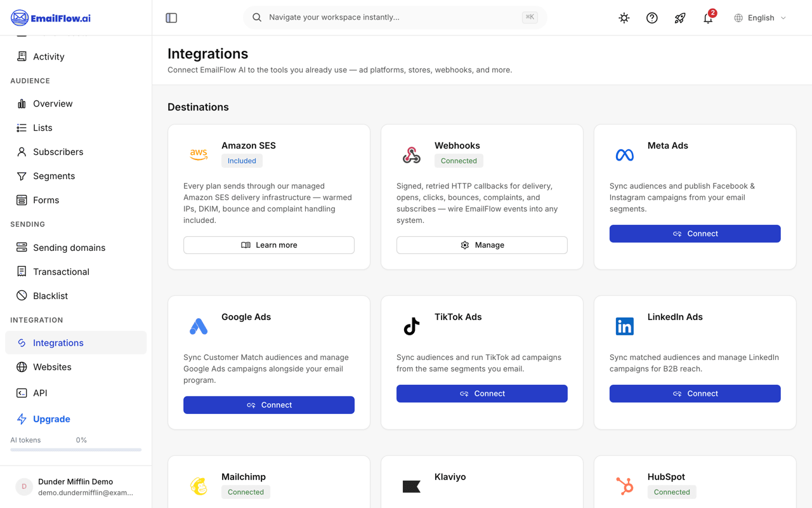The width and height of the screenshot is (812, 508).
Task: Open the Dunder Mifflin Demo account menu
Action: (x=75, y=487)
